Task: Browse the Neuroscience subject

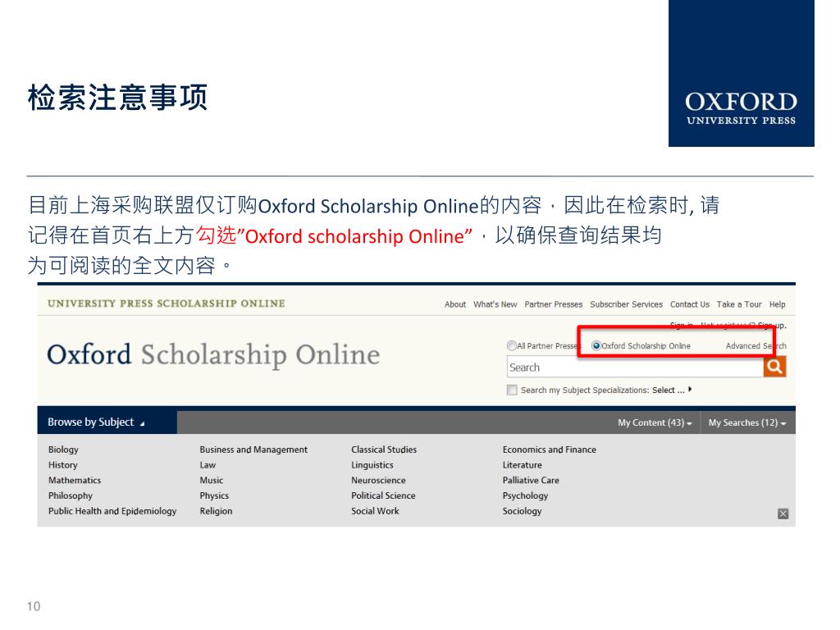Action: coord(378,481)
